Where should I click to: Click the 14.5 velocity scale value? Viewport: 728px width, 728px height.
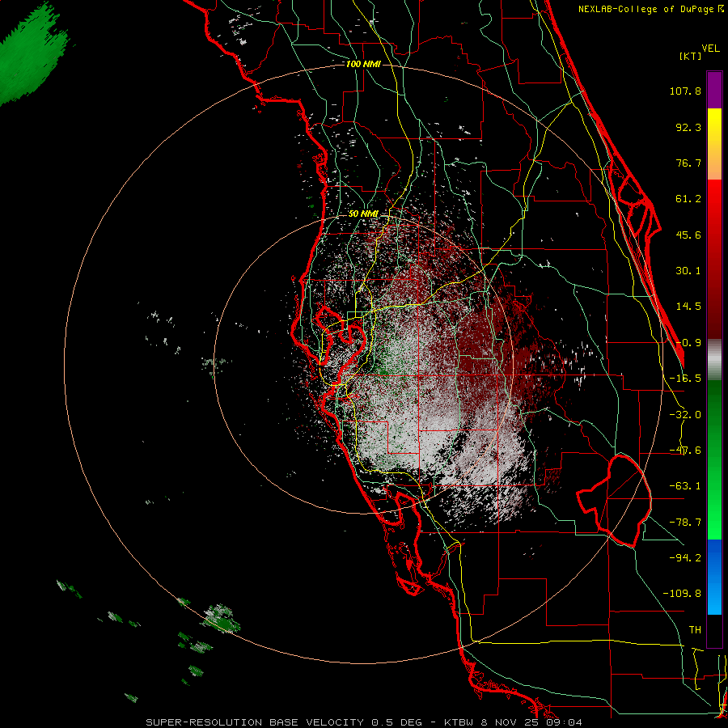(688, 307)
